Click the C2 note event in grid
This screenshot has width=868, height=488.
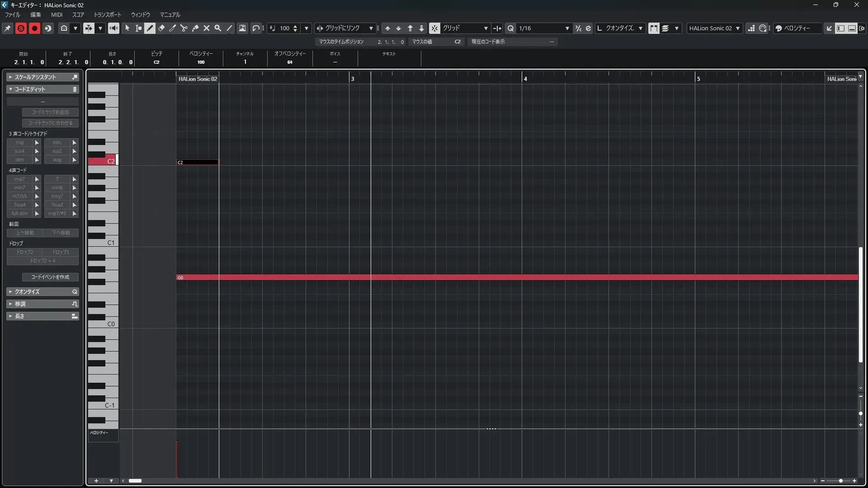(x=198, y=162)
